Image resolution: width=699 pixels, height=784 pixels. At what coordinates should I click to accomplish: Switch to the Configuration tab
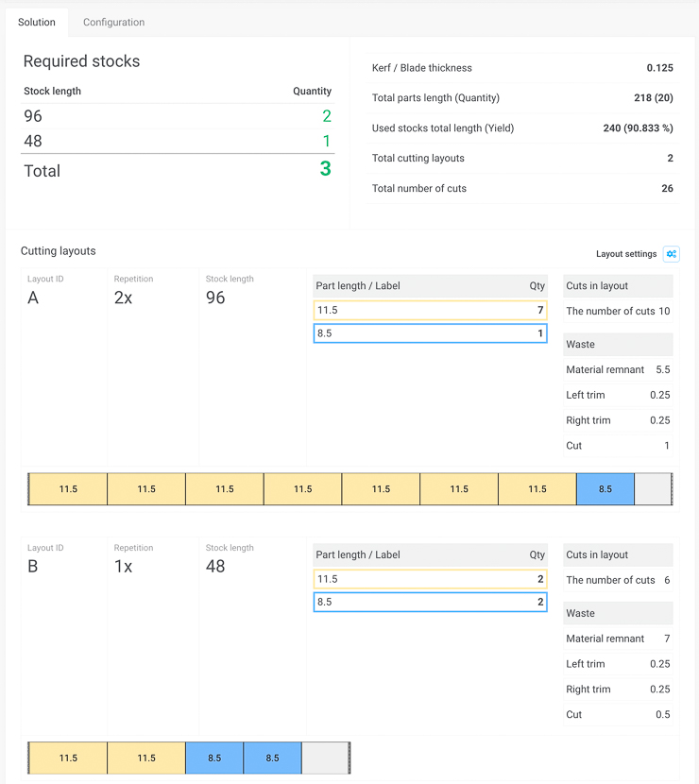(x=113, y=22)
